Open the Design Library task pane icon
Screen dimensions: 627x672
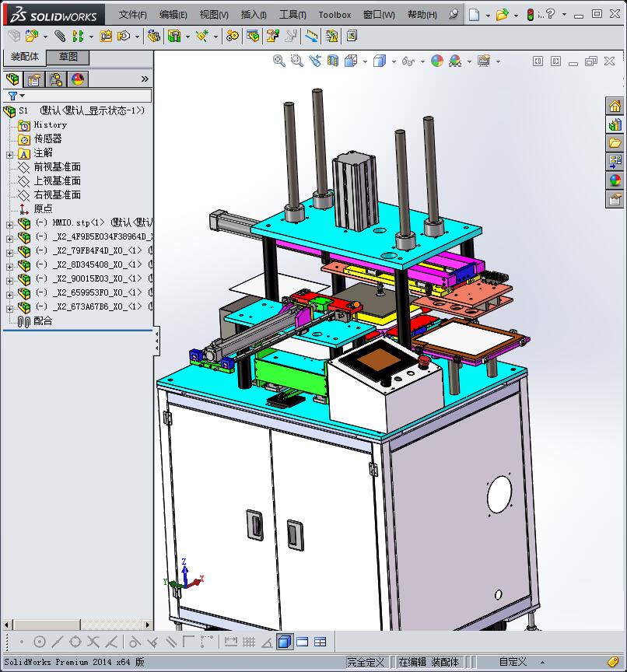[615, 124]
